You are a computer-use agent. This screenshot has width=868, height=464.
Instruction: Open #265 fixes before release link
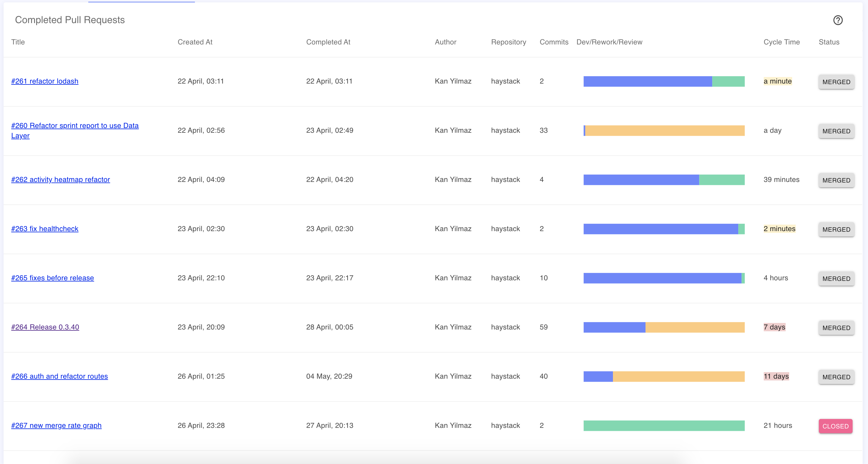(x=52, y=278)
